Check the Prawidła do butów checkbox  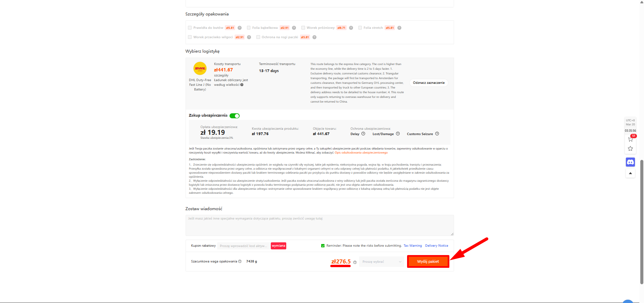(x=190, y=28)
